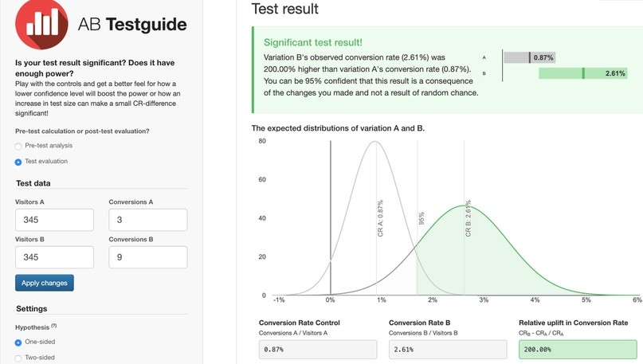643x364 pixels.
Task: Choose the One-sided hypothesis option
Action: [x=18, y=342]
